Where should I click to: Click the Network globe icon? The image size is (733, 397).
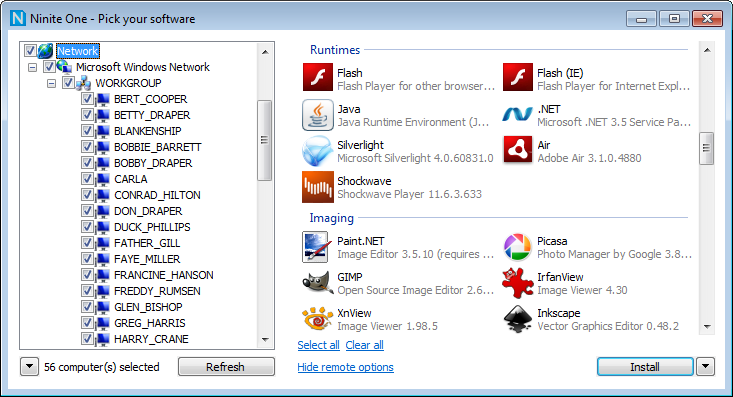(45, 51)
